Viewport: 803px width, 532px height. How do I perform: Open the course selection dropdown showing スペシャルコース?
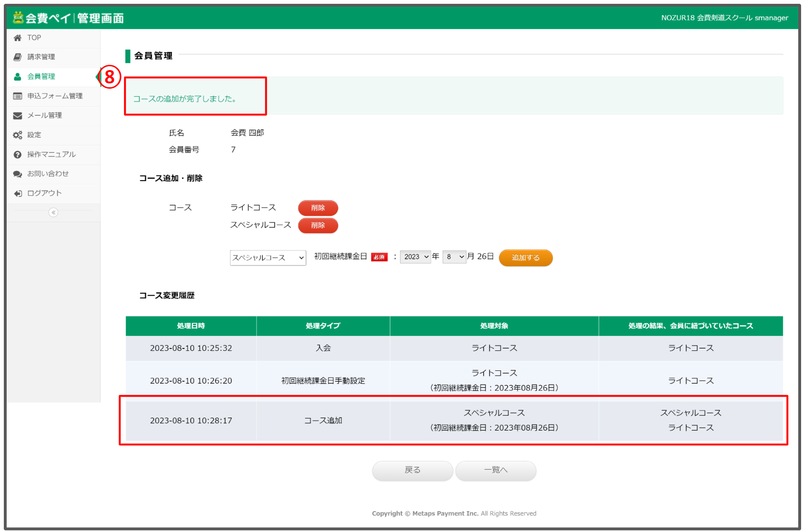pyautogui.click(x=267, y=257)
